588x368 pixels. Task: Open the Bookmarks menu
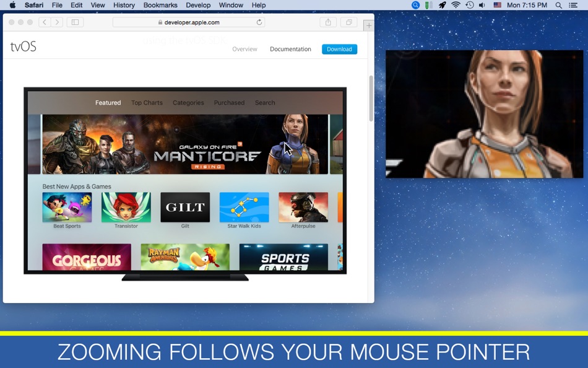point(160,5)
